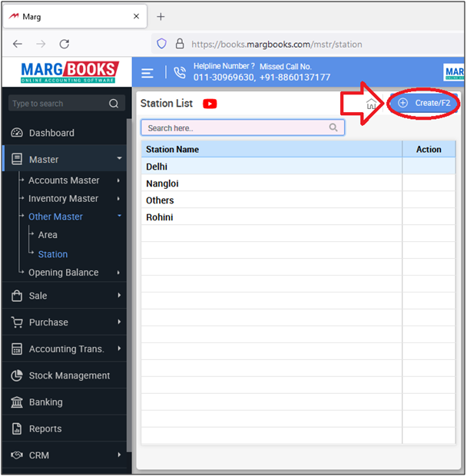Click the Create/F2 button

(x=424, y=103)
